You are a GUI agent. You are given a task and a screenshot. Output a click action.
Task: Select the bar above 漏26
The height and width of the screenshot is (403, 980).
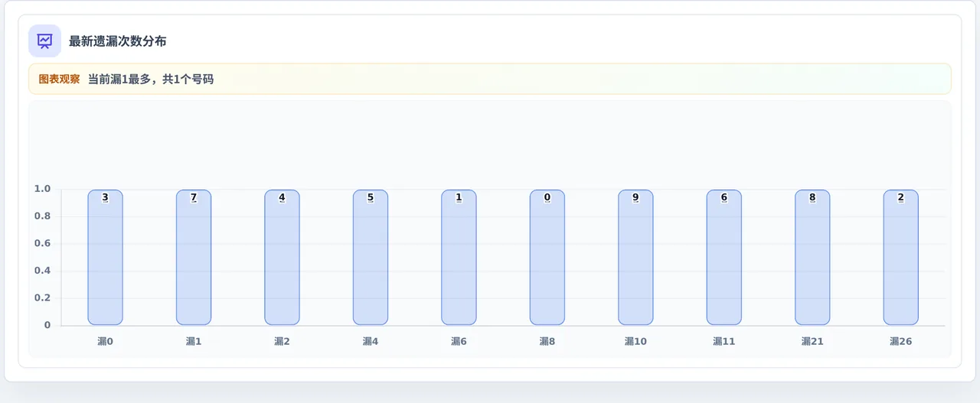(x=901, y=258)
